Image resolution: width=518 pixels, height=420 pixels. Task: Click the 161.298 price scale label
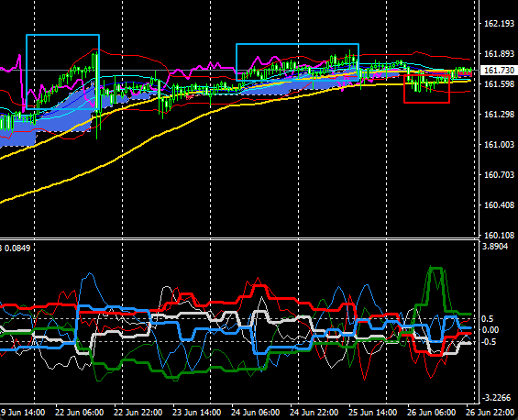499,115
